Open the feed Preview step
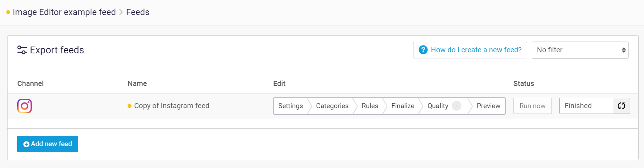The width and height of the screenshot is (644, 168). pos(488,106)
